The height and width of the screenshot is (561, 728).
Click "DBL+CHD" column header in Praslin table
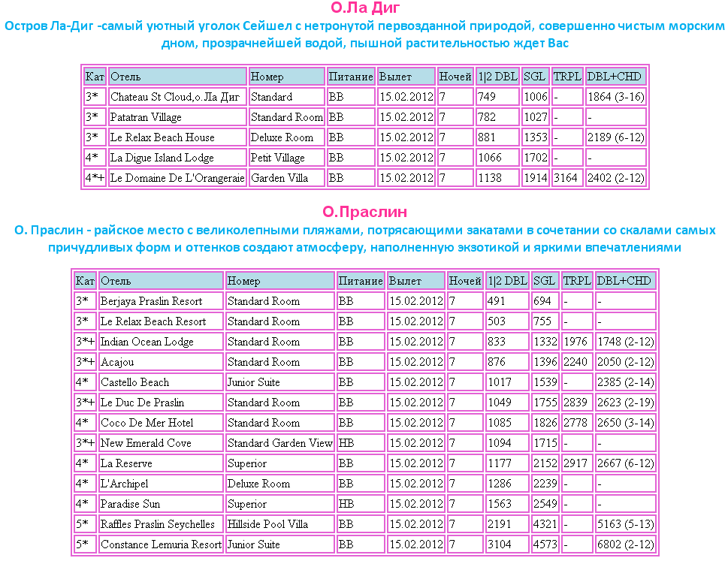625,281
